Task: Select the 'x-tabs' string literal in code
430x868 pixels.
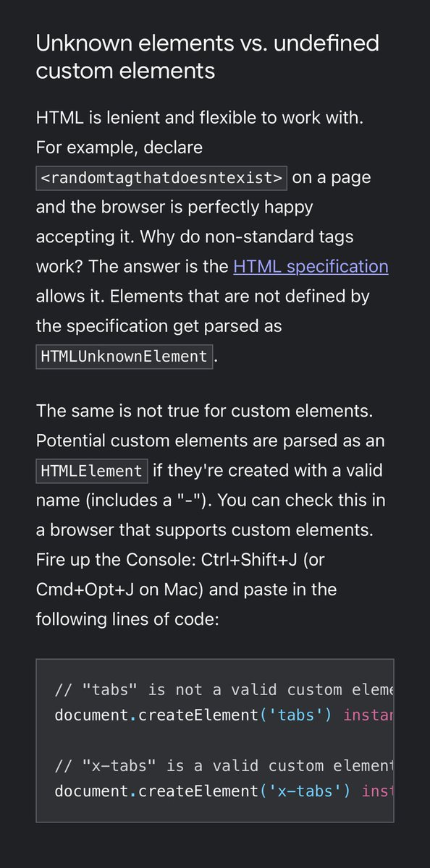Action: 304,791
